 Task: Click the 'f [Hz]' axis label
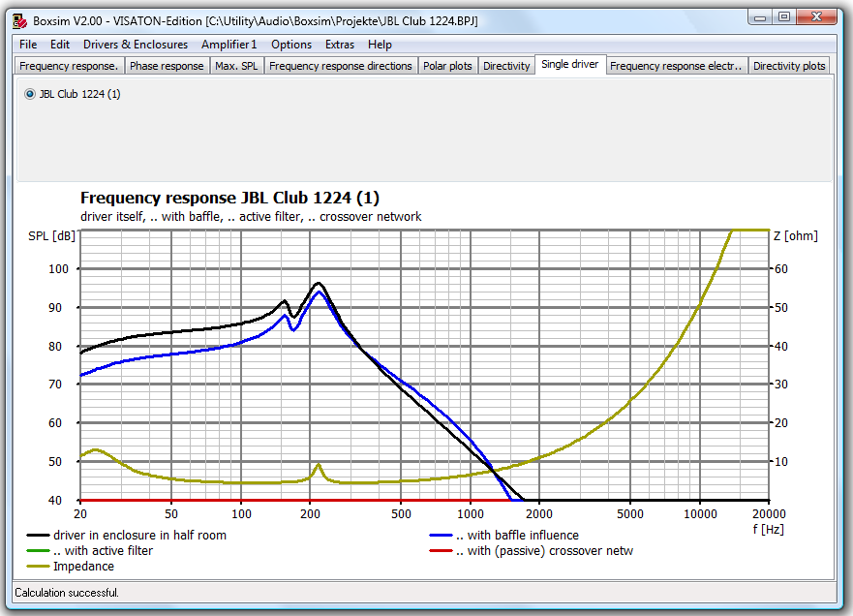pyautogui.click(x=768, y=529)
